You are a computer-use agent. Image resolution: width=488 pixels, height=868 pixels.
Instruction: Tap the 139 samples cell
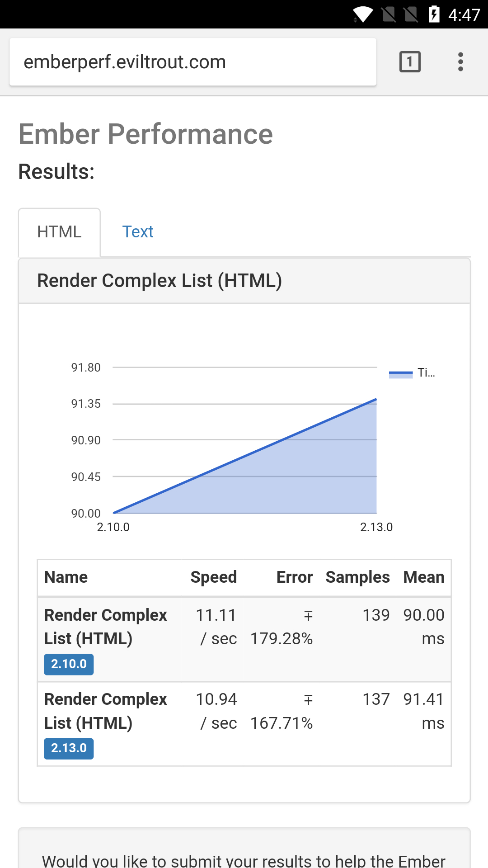tap(376, 615)
